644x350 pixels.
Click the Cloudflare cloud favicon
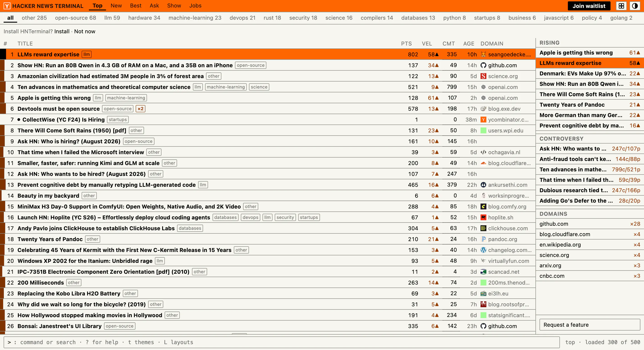[x=483, y=163]
